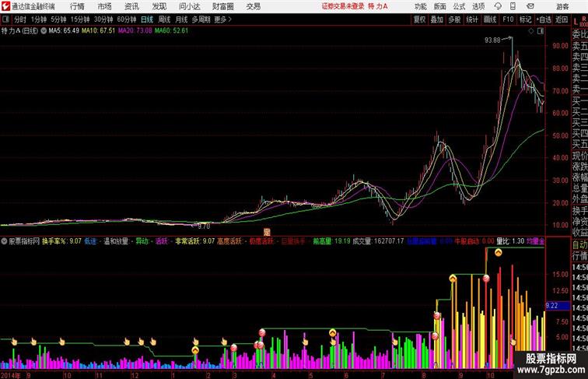588x379 pixels.
Task: Click the 前高量: 19.19 indicator value
Action: 331,241
